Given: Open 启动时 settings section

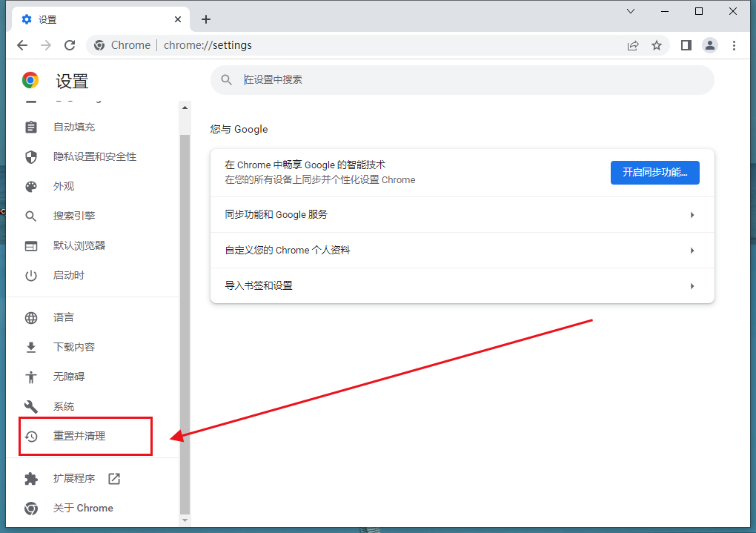Looking at the screenshot, I should point(92,276).
